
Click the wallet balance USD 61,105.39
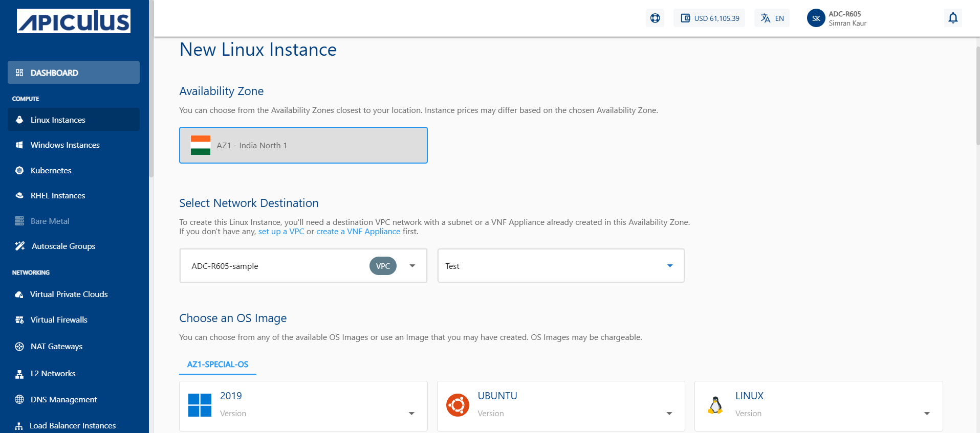click(x=709, y=18)
